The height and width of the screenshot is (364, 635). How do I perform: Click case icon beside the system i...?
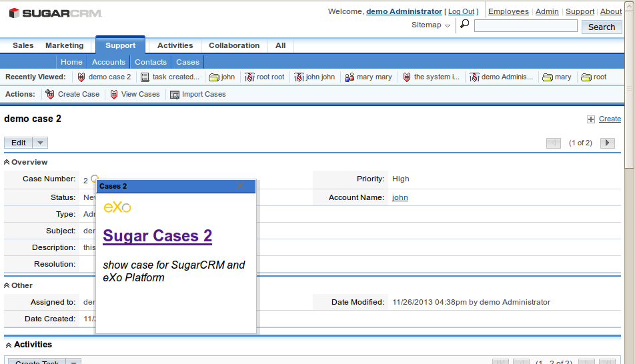407,77
